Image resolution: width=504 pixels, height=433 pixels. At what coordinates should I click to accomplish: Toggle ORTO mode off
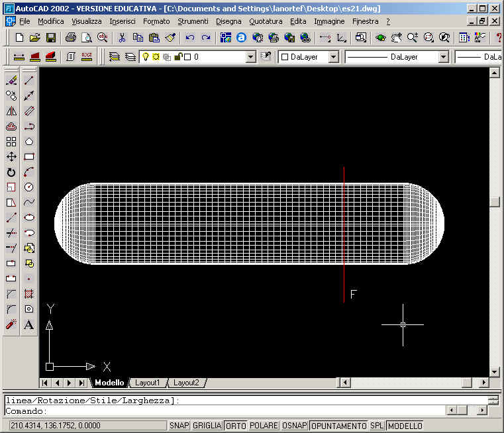point(236,426)
